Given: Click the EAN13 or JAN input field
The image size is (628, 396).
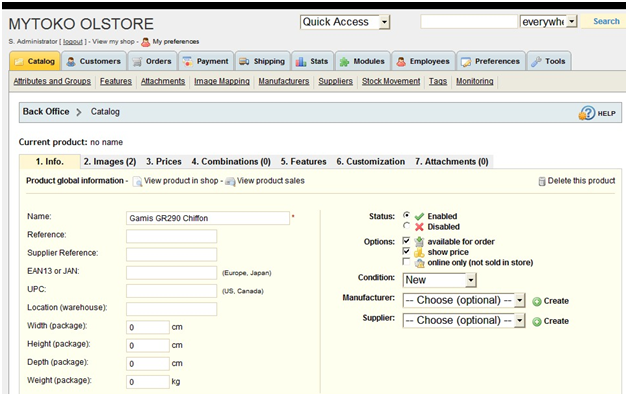Looking at the screenshot, I should (x=171, y=273).
